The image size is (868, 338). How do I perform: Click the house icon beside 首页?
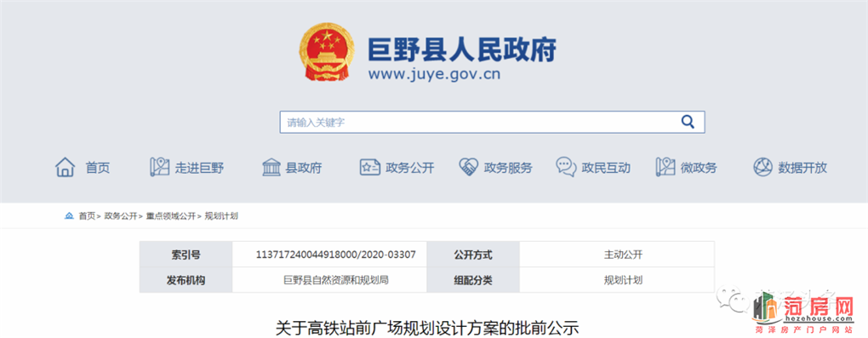coord(65,167)
